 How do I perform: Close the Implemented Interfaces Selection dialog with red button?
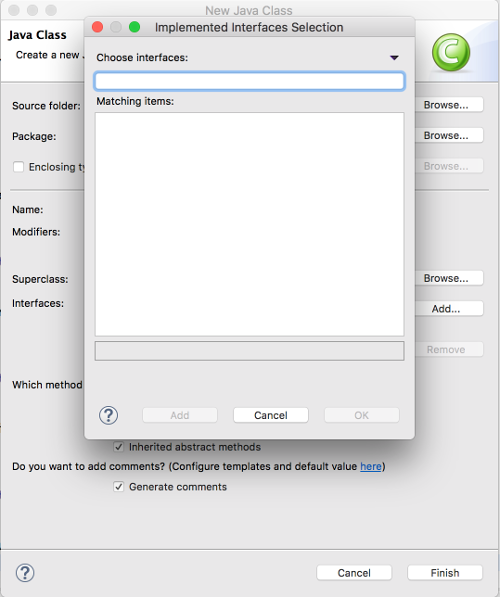tap(97, 27)
